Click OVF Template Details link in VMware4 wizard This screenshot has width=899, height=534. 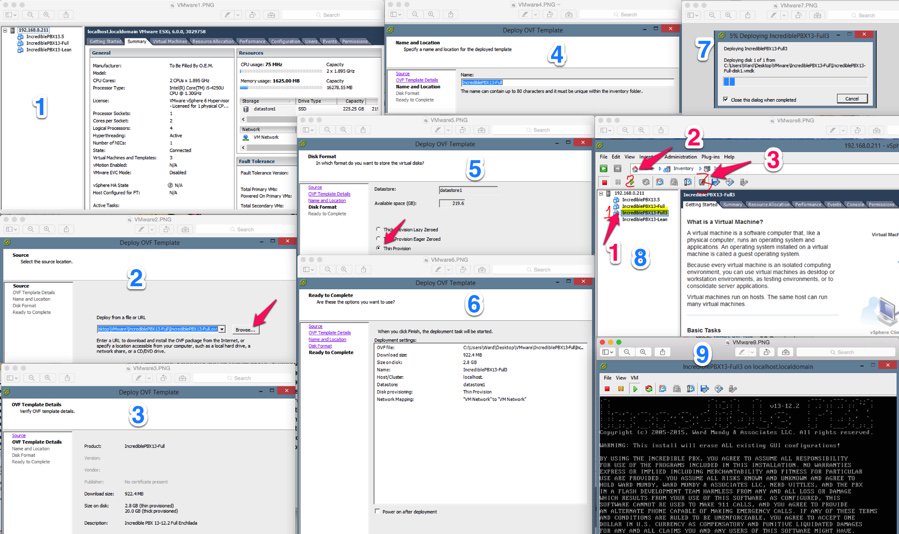[x=417, y=80]
